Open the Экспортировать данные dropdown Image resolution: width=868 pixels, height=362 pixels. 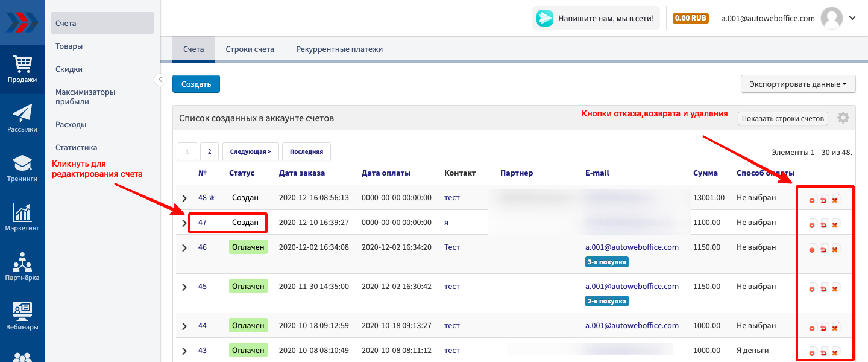coord(798,84)
